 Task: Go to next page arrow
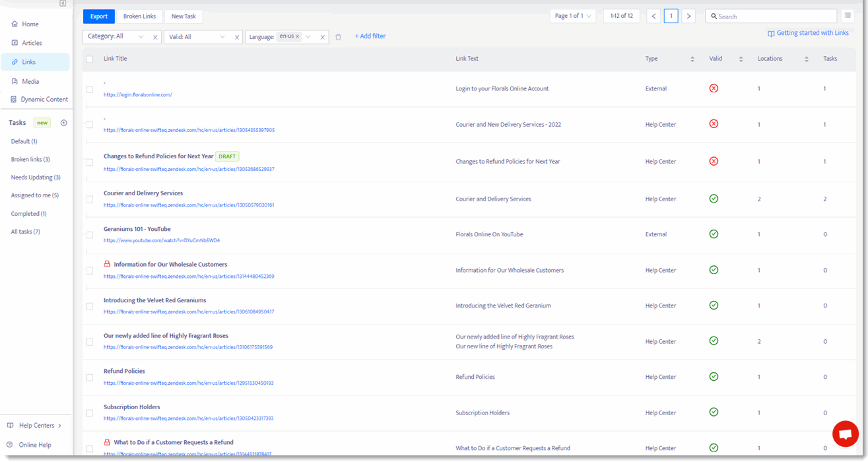688,16
